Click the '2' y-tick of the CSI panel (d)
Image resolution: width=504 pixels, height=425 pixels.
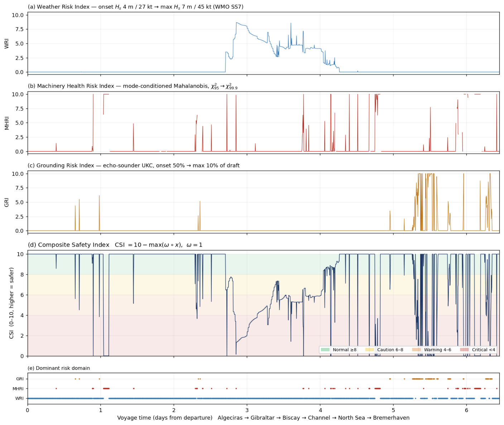(22, 336)
